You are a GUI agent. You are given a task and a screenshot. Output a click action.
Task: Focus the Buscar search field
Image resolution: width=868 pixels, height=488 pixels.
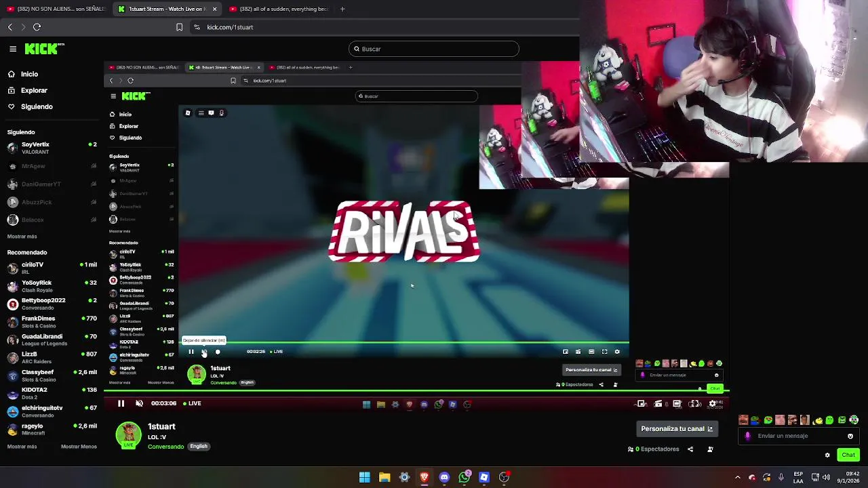(434, 49)
